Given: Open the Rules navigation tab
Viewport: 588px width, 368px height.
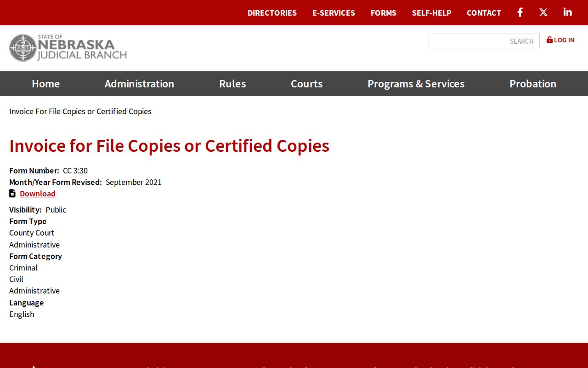Looking at the screenshot, I should click(232, 84).
